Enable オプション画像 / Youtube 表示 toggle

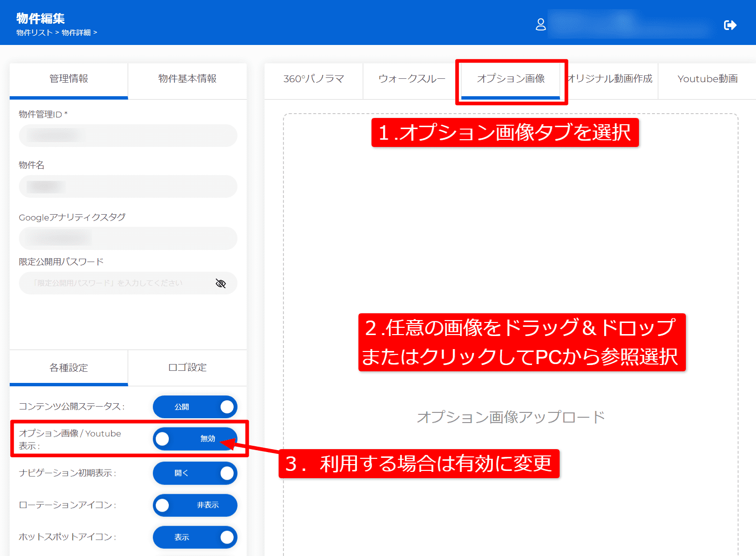195,439
